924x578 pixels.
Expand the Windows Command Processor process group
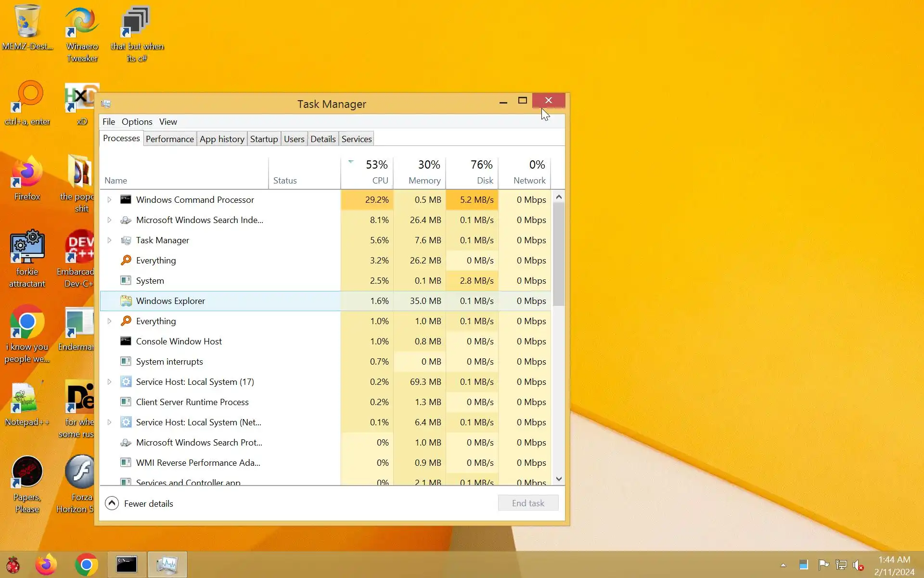coord(109,199)
